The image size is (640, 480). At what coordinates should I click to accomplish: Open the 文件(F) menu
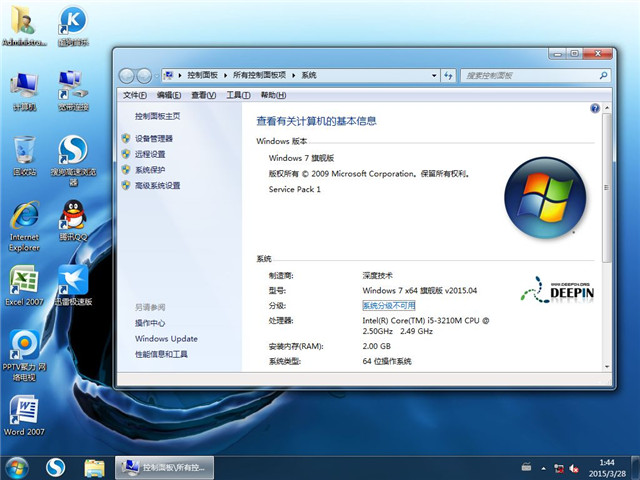tap(135, 95)
